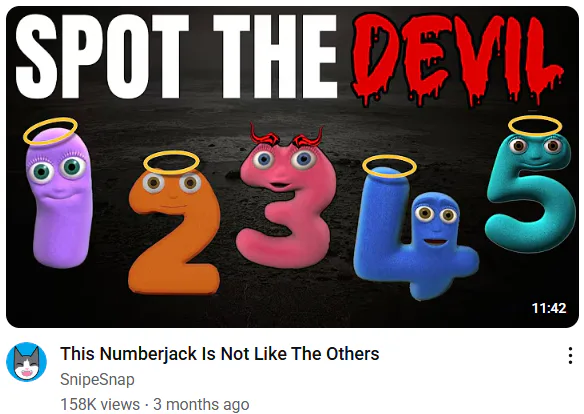Click the teal number 5 character
This screenshot has height=414, width=584.
[531, 192]
